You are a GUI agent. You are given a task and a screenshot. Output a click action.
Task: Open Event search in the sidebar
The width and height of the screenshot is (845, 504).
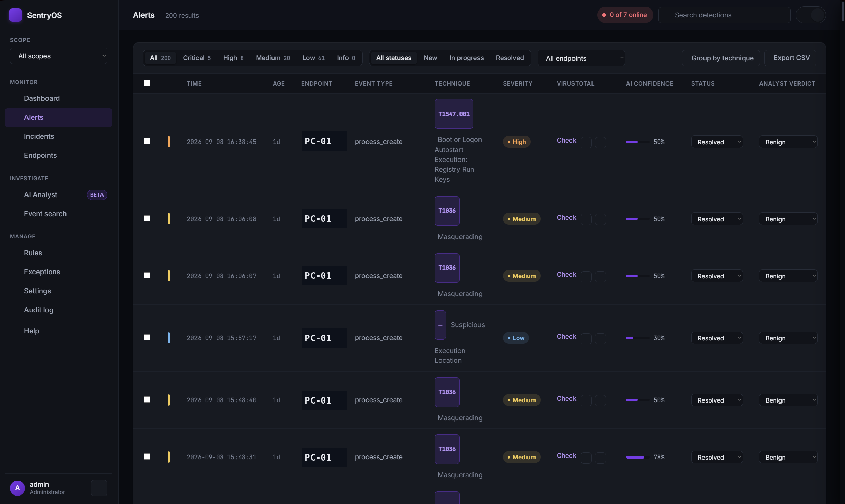pos(58,214)
